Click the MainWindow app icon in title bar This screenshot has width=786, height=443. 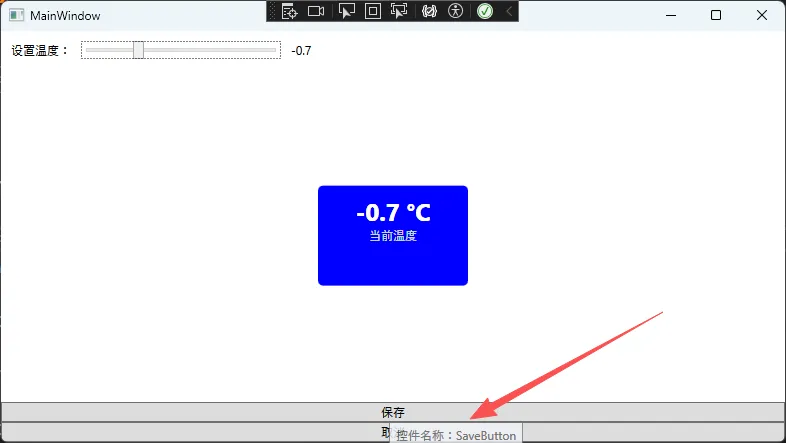(x=16, y=15)
